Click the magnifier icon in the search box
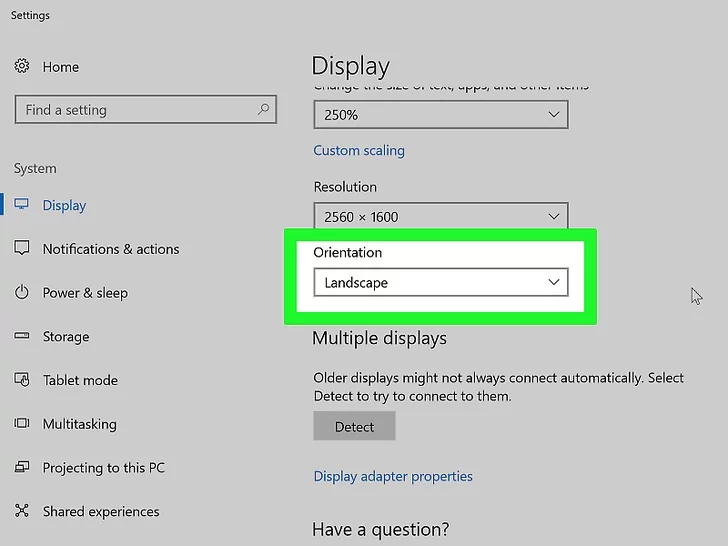The image size is (728, 546). tap(263, 110)
